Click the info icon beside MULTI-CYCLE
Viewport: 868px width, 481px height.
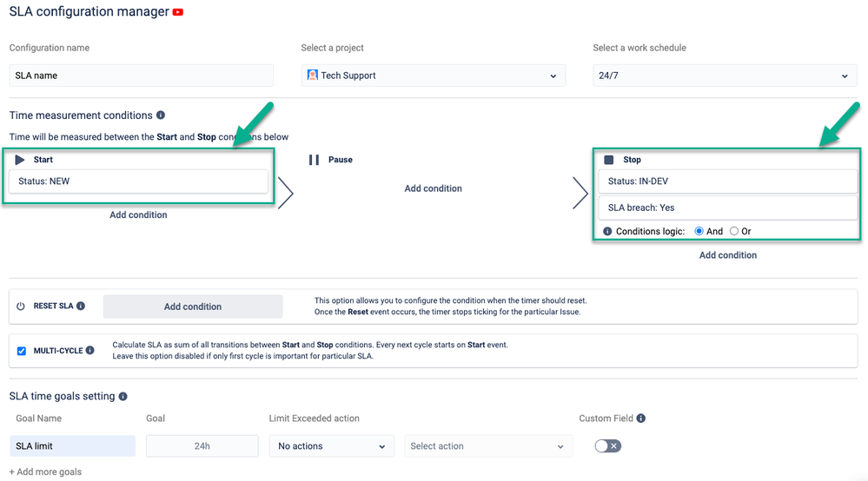point(90,351)
